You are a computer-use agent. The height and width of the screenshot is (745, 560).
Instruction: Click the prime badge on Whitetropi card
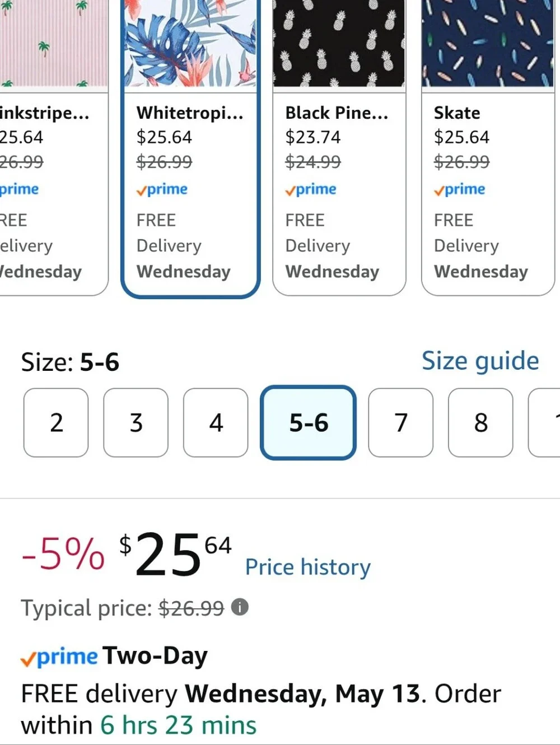tap(162, 189)
